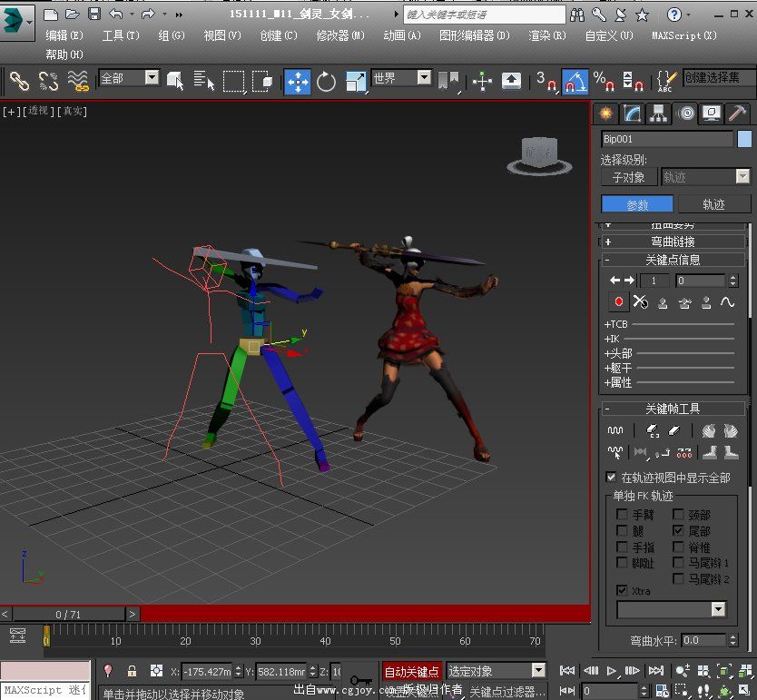Click the 自动关键点 button
The width and height of the screenshot is (757, 700).
pos(412,671)
